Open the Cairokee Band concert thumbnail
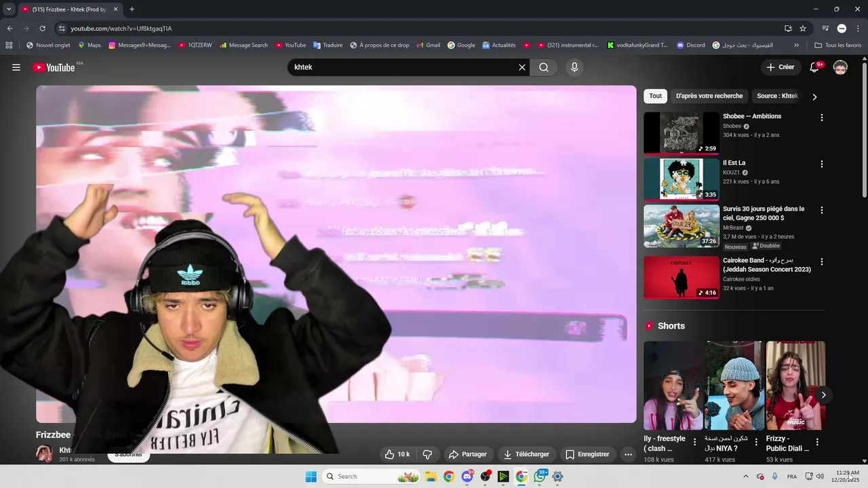Viewport: 868px width, 488px height. pos(682,277)
